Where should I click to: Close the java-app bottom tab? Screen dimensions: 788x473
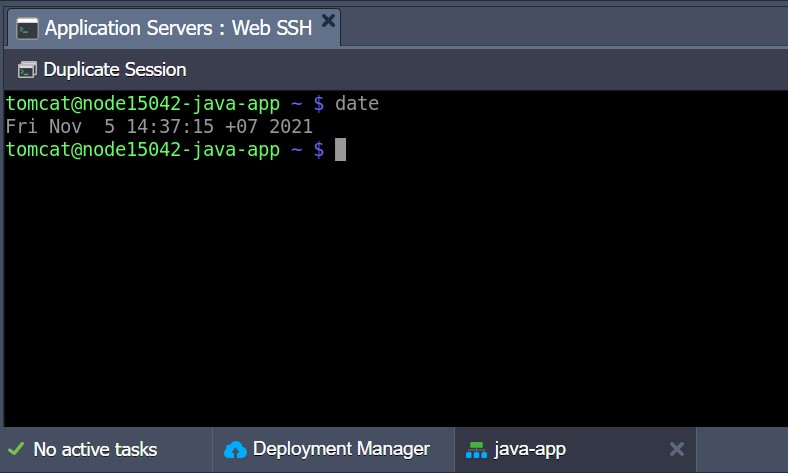tap(677, 449)
